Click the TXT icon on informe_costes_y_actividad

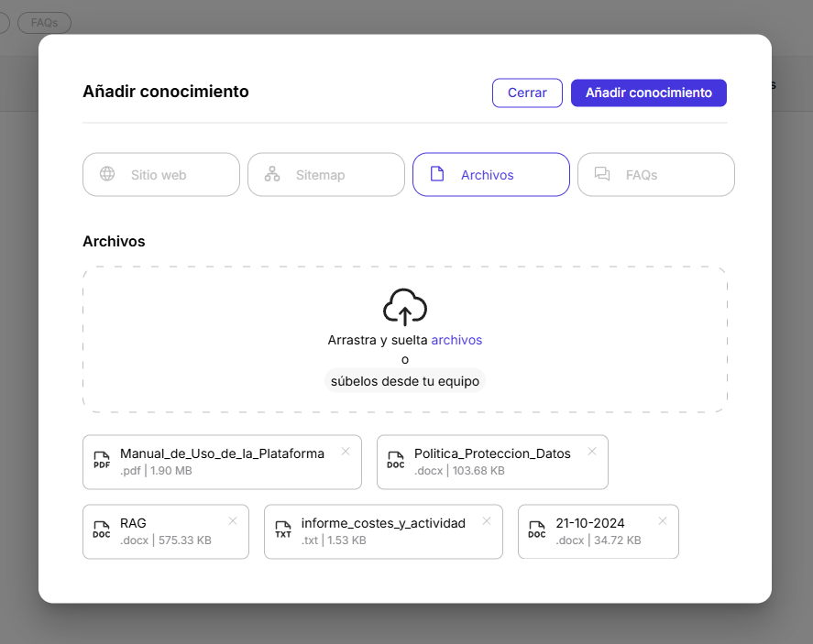(x=285, y=531)
